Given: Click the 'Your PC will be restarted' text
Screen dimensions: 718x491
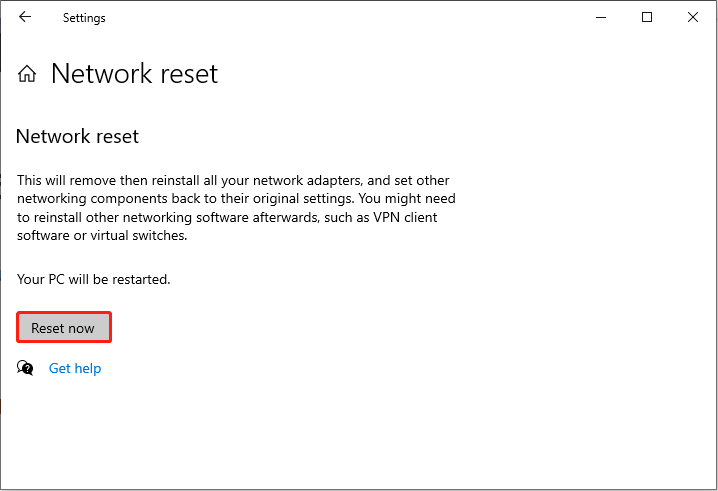Looking at the screenshot, I should coord(94,279).
